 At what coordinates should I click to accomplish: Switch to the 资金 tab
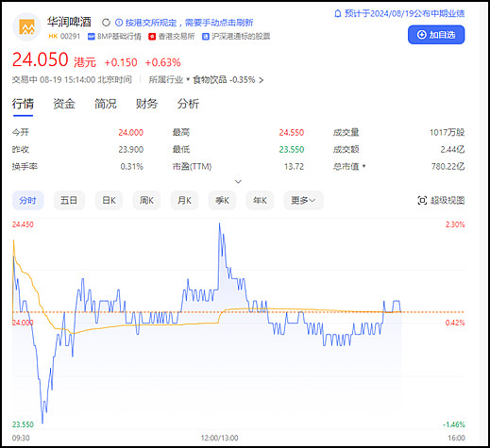(x=64, y=104)
